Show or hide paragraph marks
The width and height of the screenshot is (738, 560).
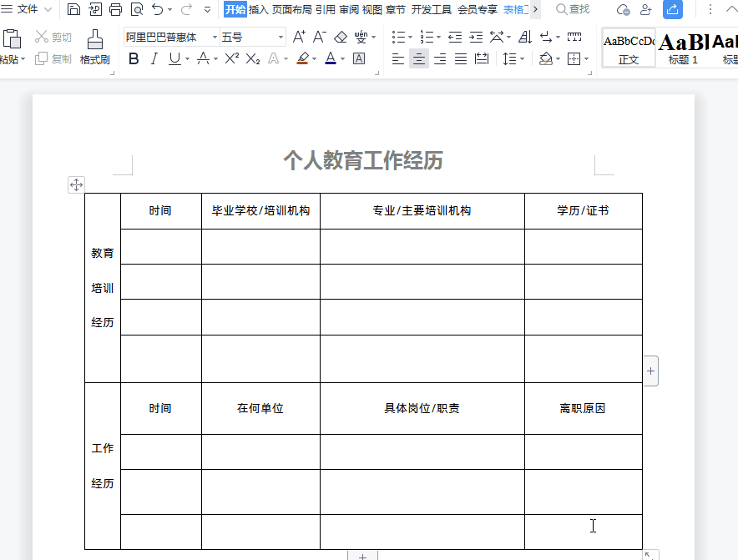coord(546,37)
